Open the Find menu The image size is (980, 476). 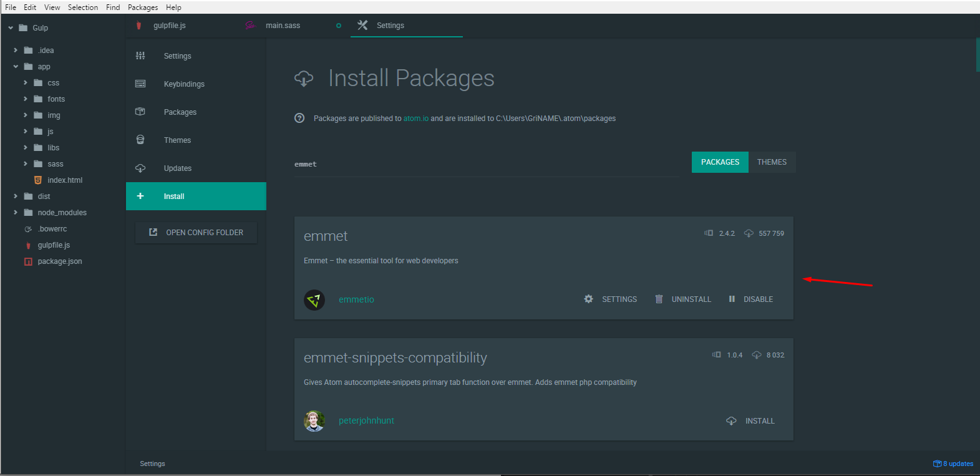pyautogui.click(x=113, y=7)
